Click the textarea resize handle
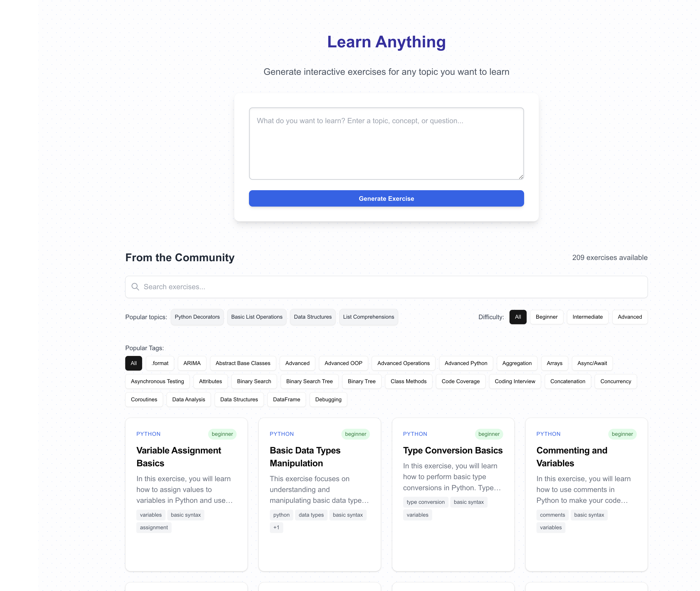This screenshot has width=700, height=591. coord(521,177)
